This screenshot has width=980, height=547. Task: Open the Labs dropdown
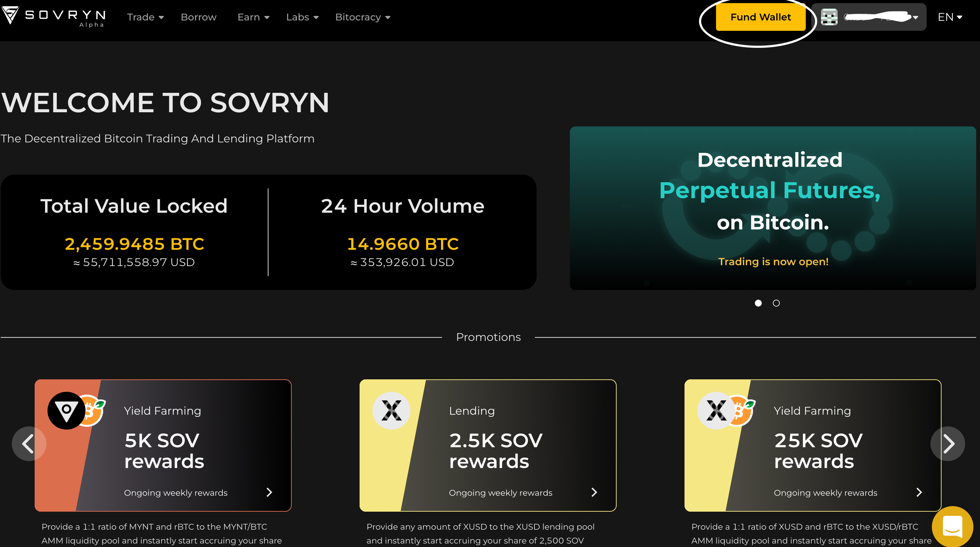[x=302, y=17]
